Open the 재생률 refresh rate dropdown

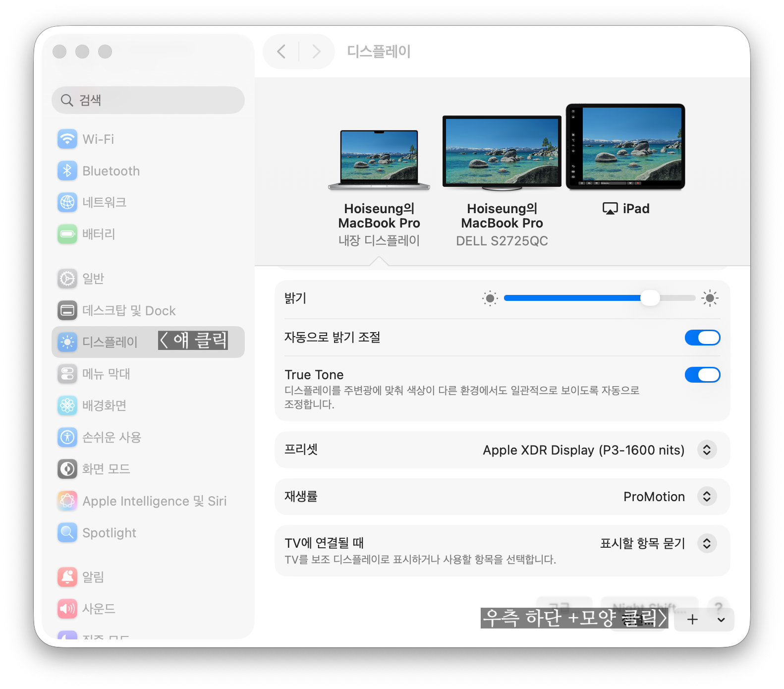coord(707,497)
